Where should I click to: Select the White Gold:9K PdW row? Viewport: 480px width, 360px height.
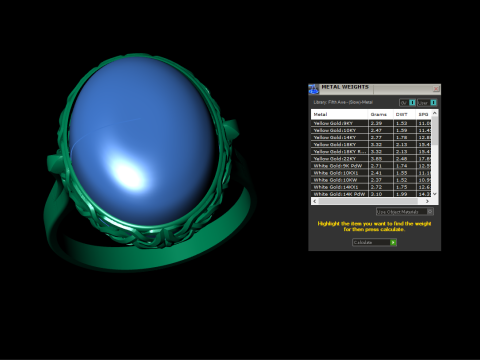click(371, 166)
